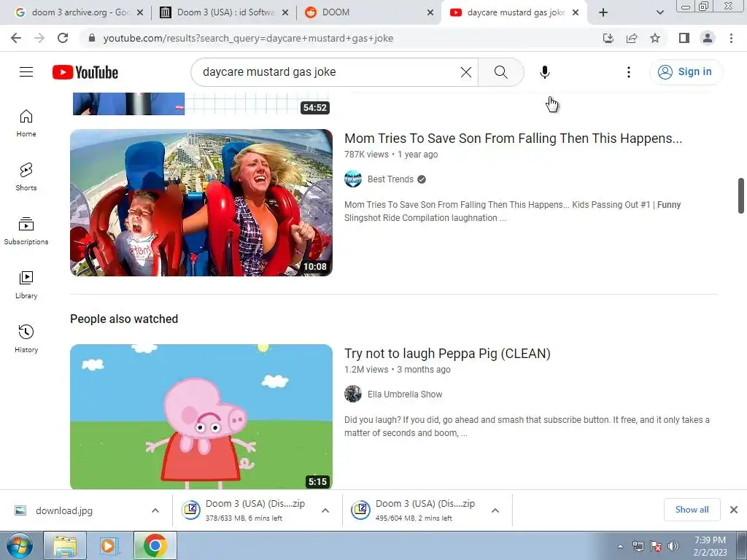The image size is (747, 560).
Task: Open Windows Explorer from the taskbar
Action: click(65, 545)
